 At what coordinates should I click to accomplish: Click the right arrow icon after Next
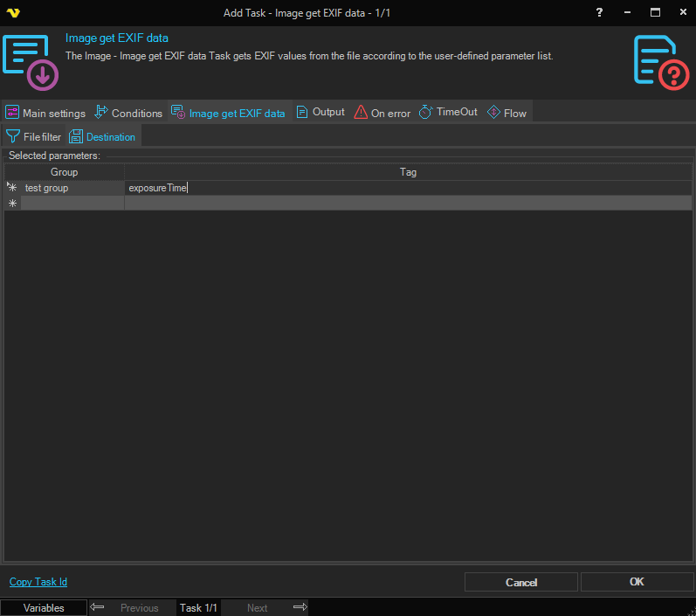pos(300,607)
